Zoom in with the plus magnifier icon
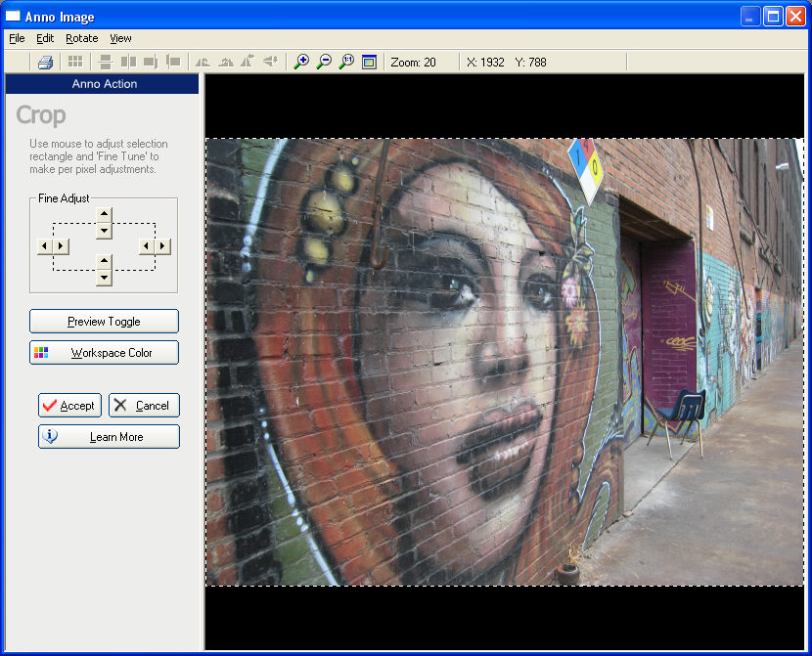 pos(301,63)
